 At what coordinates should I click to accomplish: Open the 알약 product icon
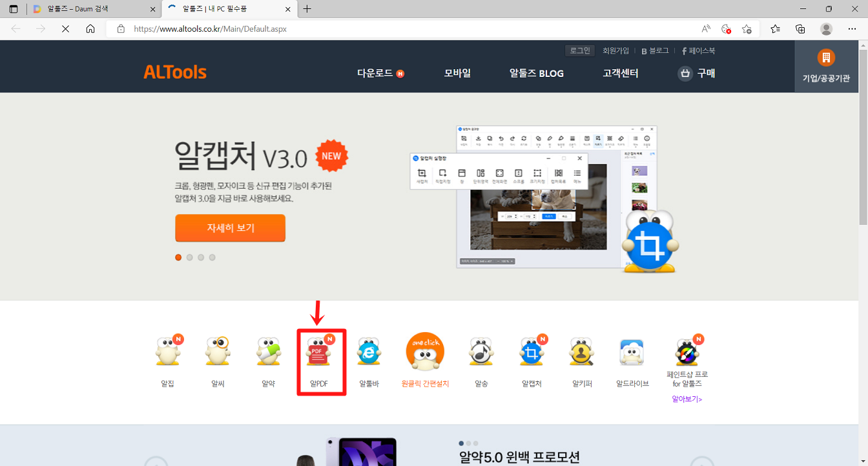click(268, 352)
